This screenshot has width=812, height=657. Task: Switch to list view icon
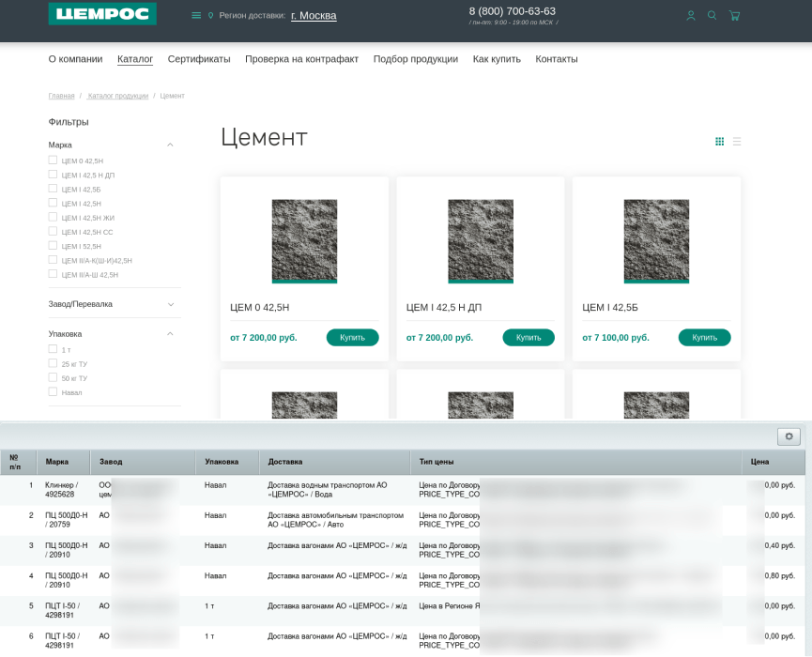[737, 142]
